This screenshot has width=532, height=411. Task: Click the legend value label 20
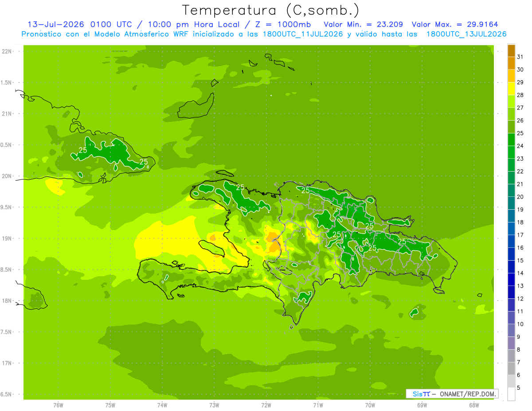point(520,197)
